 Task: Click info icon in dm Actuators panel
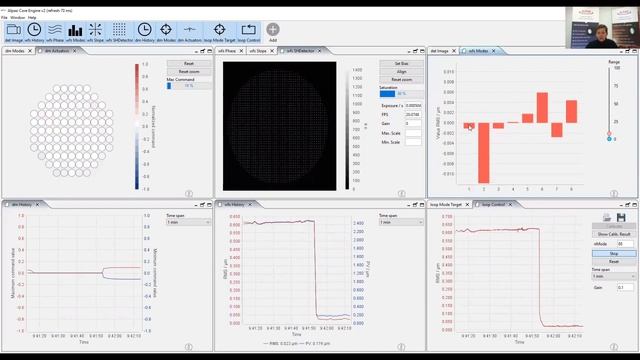click(x=189, y=193)
